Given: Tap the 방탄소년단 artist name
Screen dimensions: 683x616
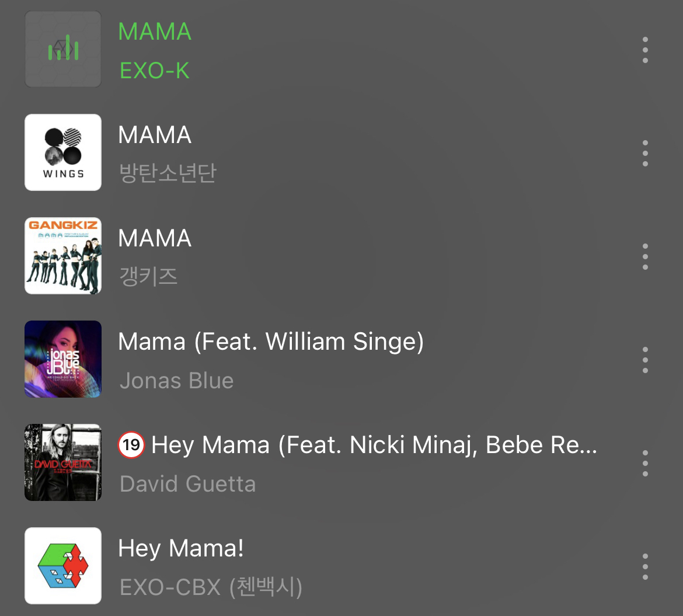Looking at the screenshot, I should (168, 173).
